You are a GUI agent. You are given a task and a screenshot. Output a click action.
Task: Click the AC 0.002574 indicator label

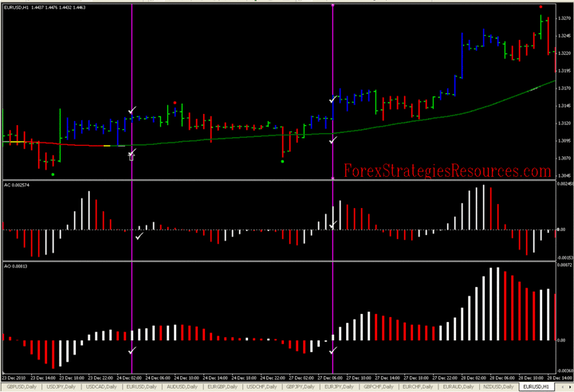(17, 185)
